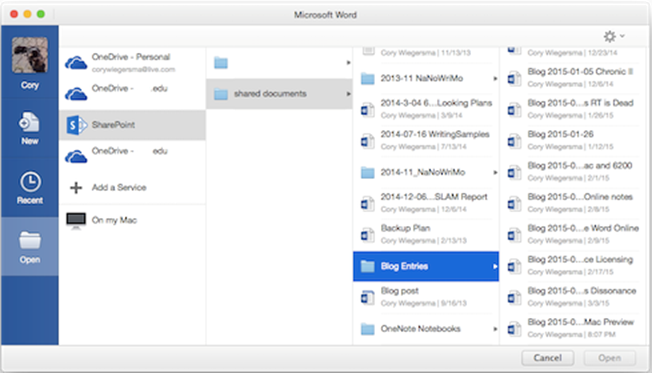Select the Blog 2015-01-26 document
Viewport: 652px width, 373px height.
click(x=573, y=141)
